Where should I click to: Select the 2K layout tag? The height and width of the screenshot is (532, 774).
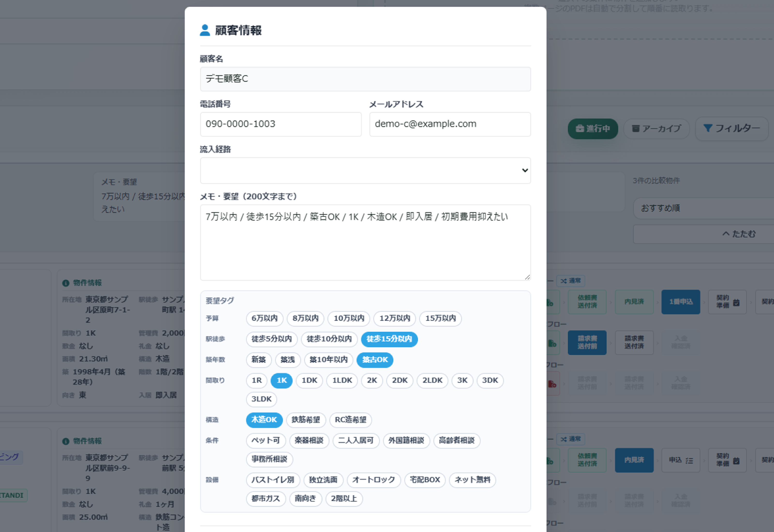(x=372, y=380)
